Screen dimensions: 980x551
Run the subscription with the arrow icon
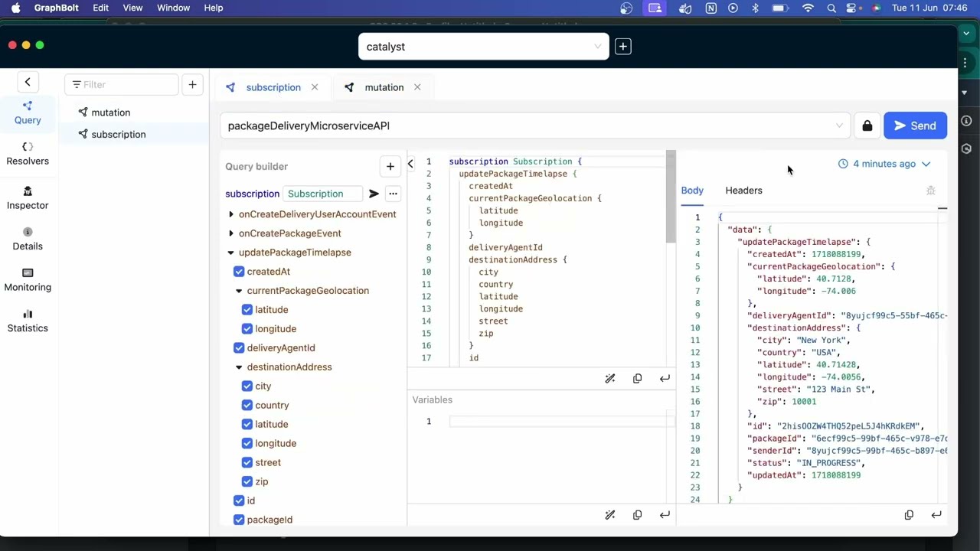374,194
